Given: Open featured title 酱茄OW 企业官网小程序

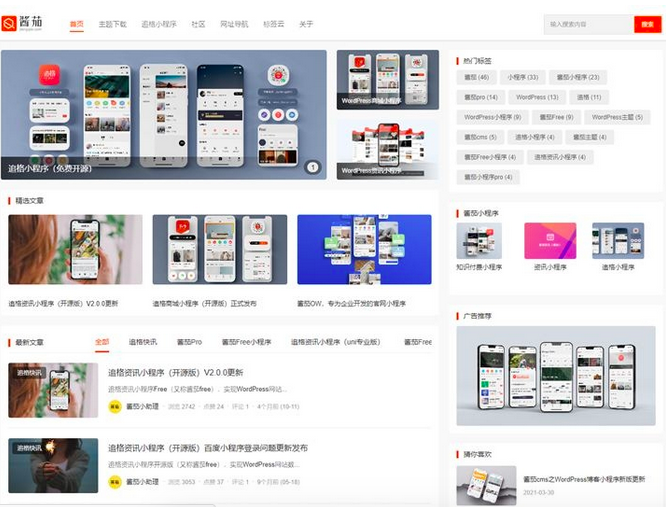Looking at the screenshot, I should [x=351, y=304].
